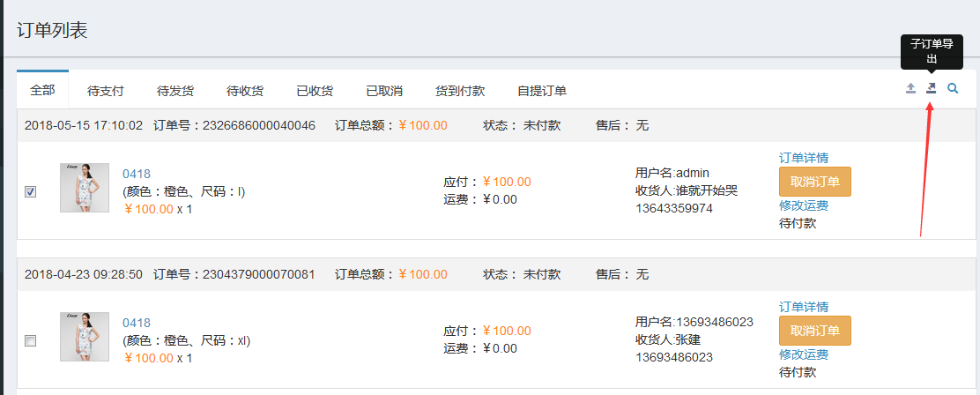Click the sub-order export icon

pos(932,89)
